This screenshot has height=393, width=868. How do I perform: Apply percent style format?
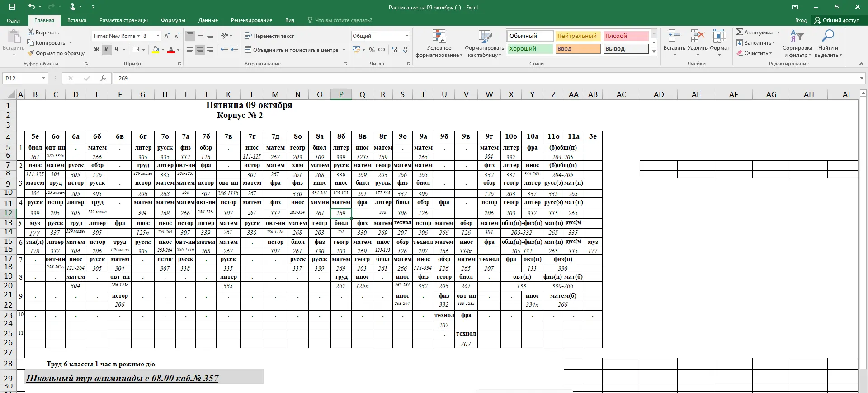coord(372,50)
